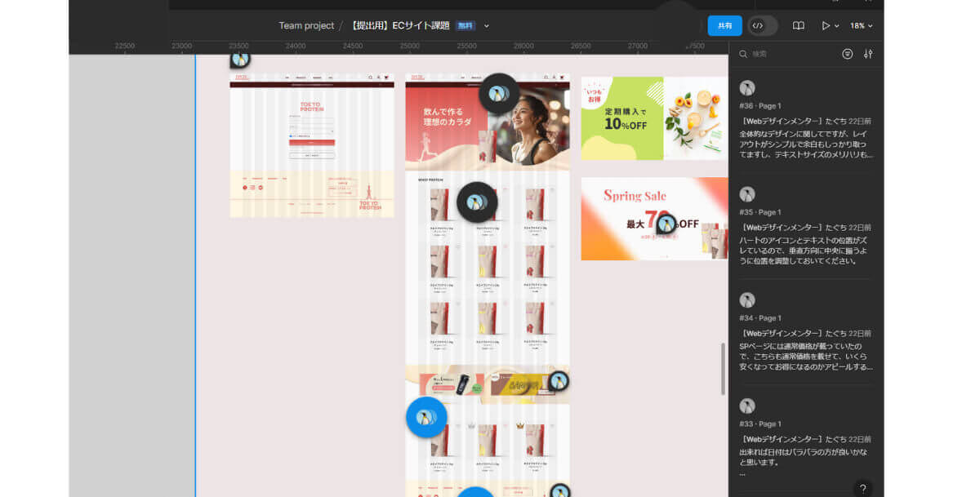Open the comment pin on WHEY PROTEIN grid

[477, 202]
